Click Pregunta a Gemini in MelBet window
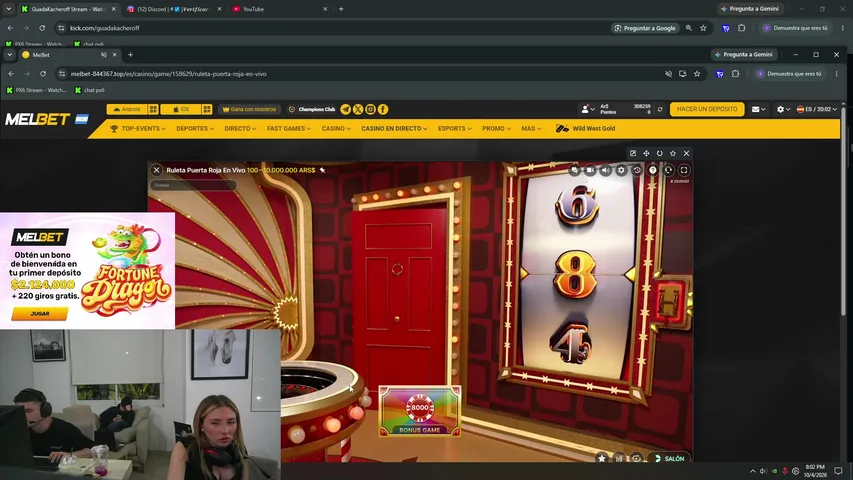Screen dimensions: 853x480 (744, 54)
